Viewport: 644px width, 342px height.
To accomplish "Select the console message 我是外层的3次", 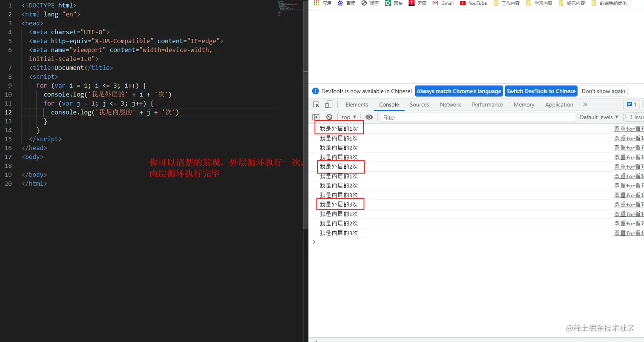I will pos(339,204).
